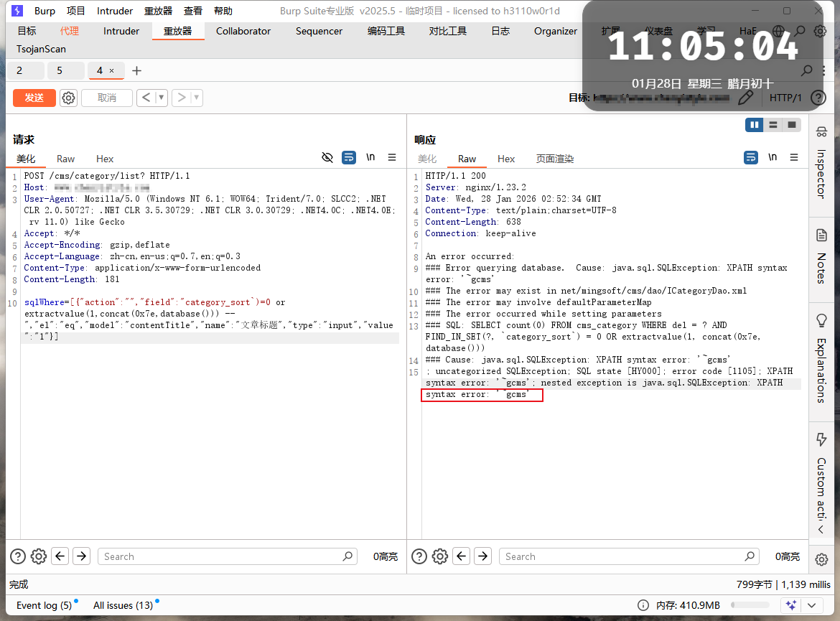Open HTTP/1 protocol selector
The width and height of the screenshot is (840, 621).
(x=785, y=98)
